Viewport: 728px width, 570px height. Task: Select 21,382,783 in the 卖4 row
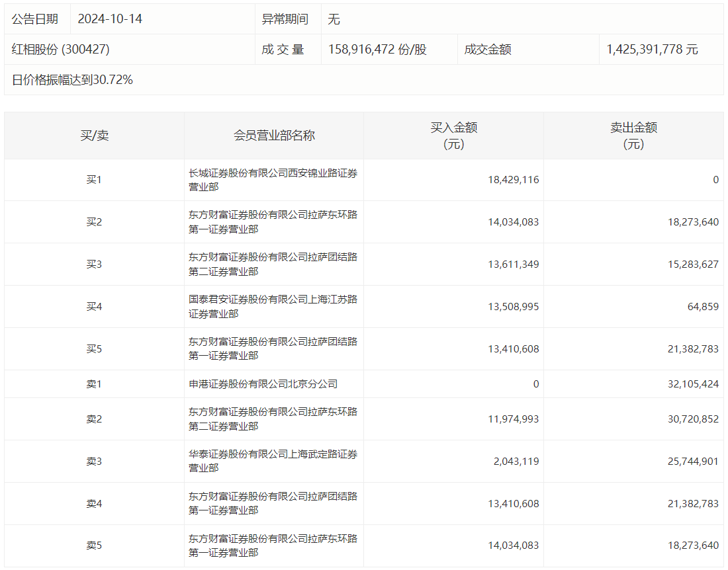693,504
